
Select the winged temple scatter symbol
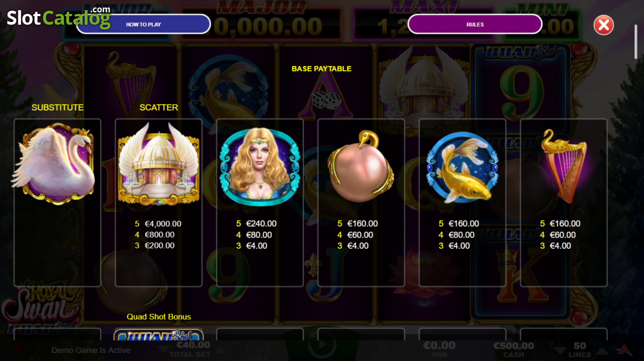tap(158, 164)
